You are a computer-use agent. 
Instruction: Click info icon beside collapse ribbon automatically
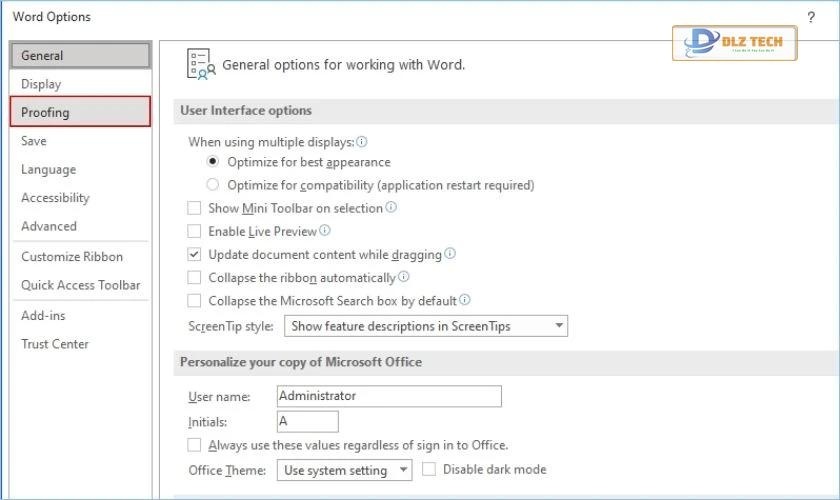(404, 277)
